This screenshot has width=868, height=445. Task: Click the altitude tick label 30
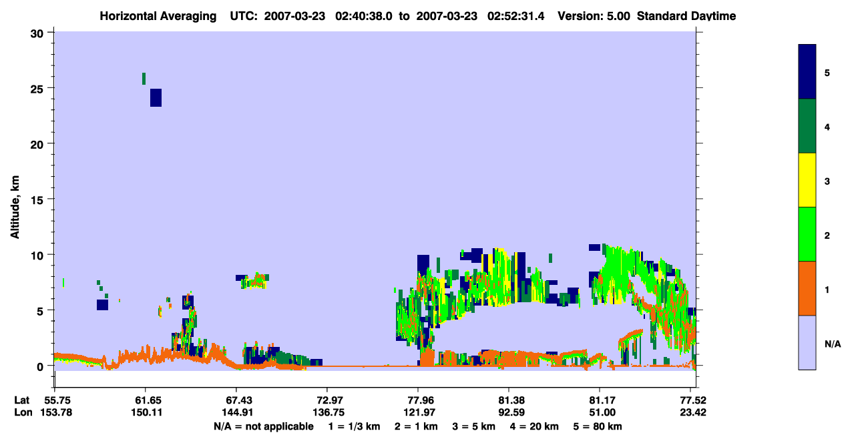(39, 33)
